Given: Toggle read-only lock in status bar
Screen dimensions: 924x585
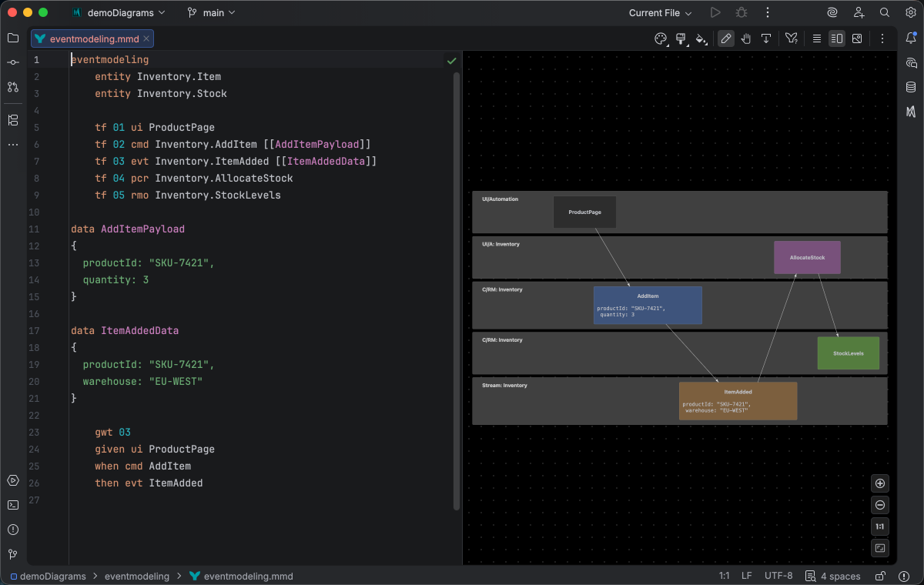Looking at the screenshot, I should [x=881, y=576].
